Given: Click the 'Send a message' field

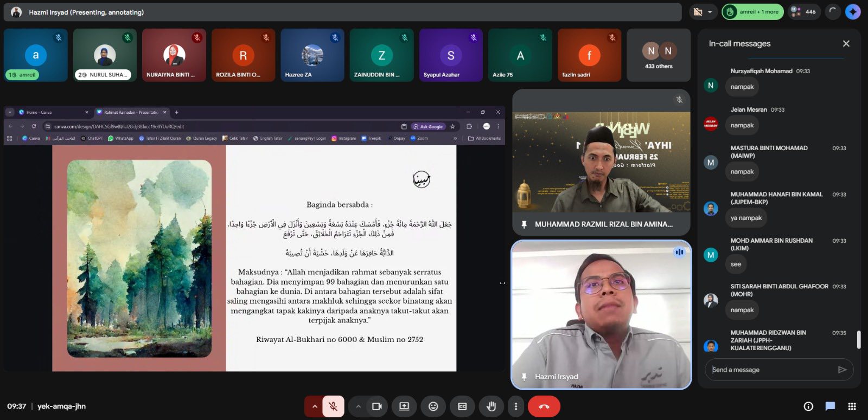Looking at the screenshot, I should 770,370.
